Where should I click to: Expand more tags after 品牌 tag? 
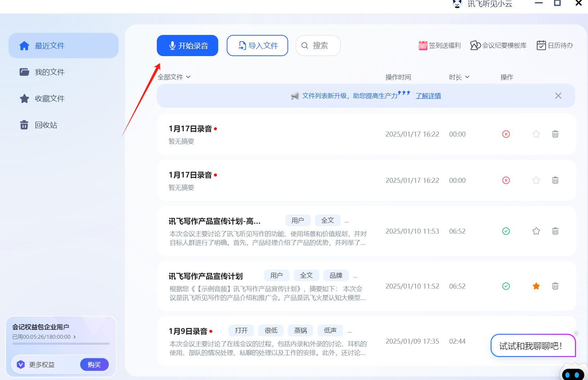click(355, 277)
